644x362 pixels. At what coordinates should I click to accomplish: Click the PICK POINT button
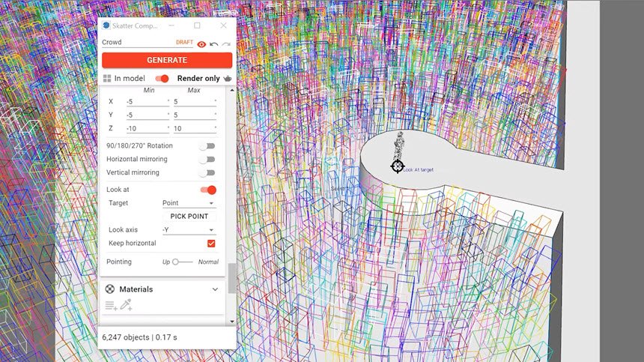(189, 216)
